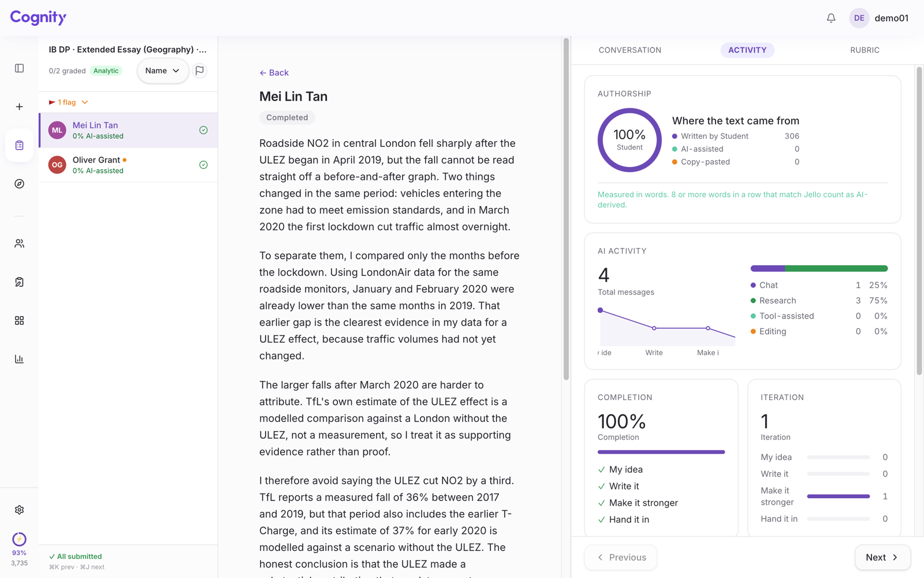Click Oliver Grant's completed check icon

click(203, 165)
